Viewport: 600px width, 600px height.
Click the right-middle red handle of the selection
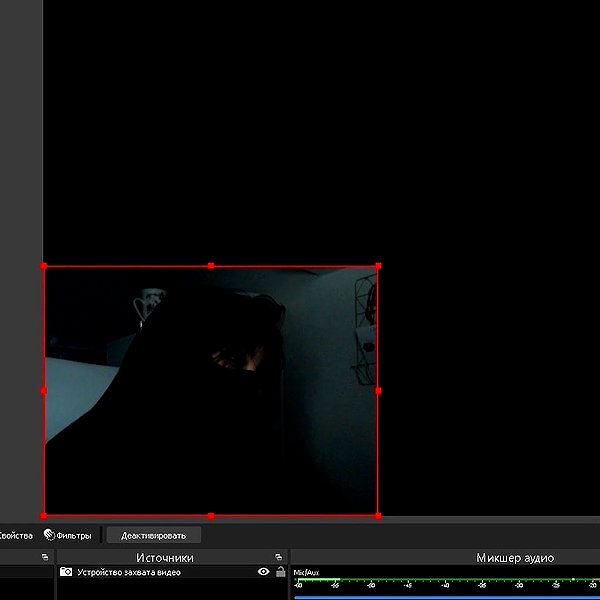378,391
